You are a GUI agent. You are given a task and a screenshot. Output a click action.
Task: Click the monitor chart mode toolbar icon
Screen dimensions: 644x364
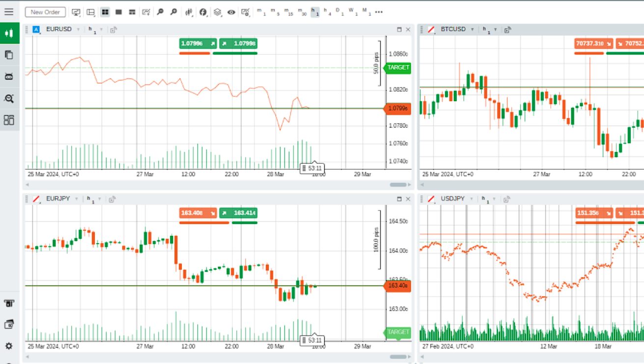click(76, 12)
